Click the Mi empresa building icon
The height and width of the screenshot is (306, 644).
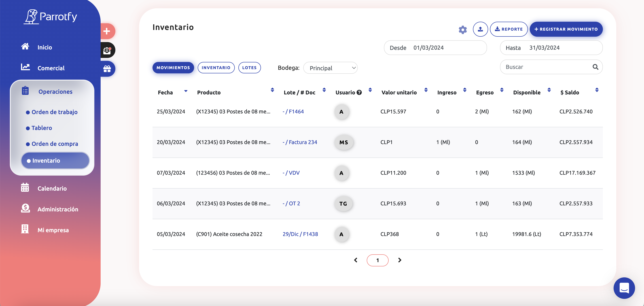(x=25, y=229)
